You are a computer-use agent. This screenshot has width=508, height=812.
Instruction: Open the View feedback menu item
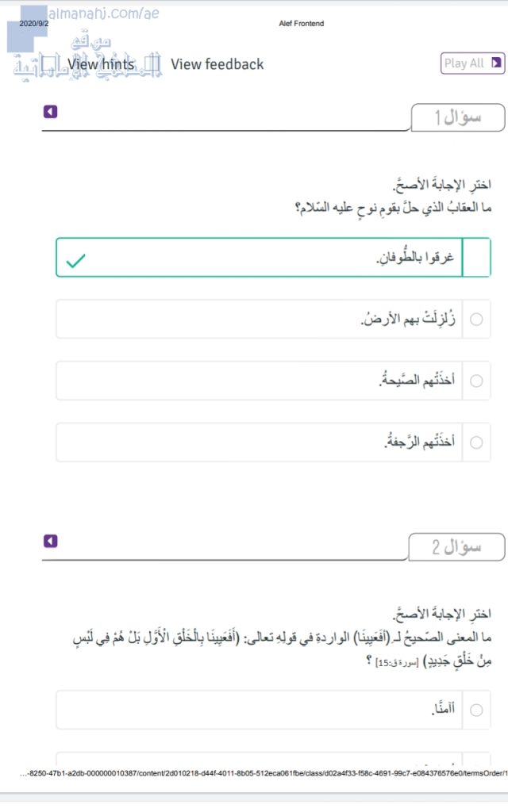217,63
